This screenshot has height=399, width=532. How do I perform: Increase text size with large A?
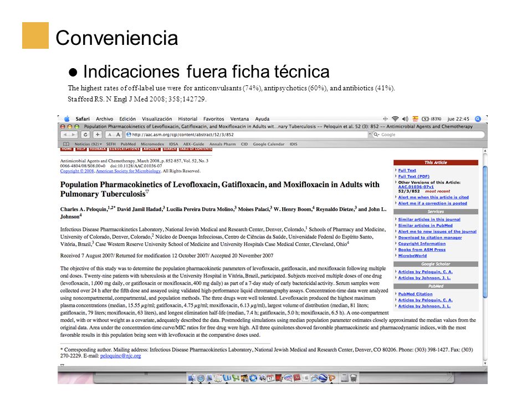tap(117, 135)
